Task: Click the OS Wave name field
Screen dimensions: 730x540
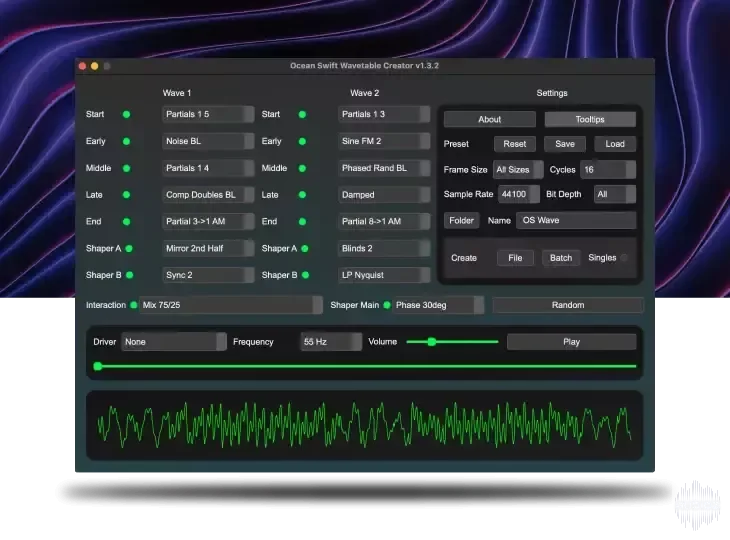Action: (576, 221)
